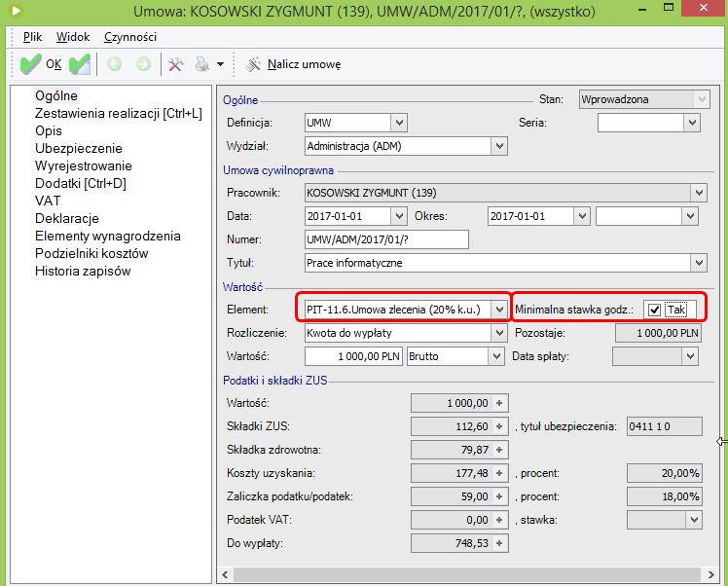Viewport: 728px width, 586px height.
Task: Select Ogólne in the left panel
Action: [56, 95]
